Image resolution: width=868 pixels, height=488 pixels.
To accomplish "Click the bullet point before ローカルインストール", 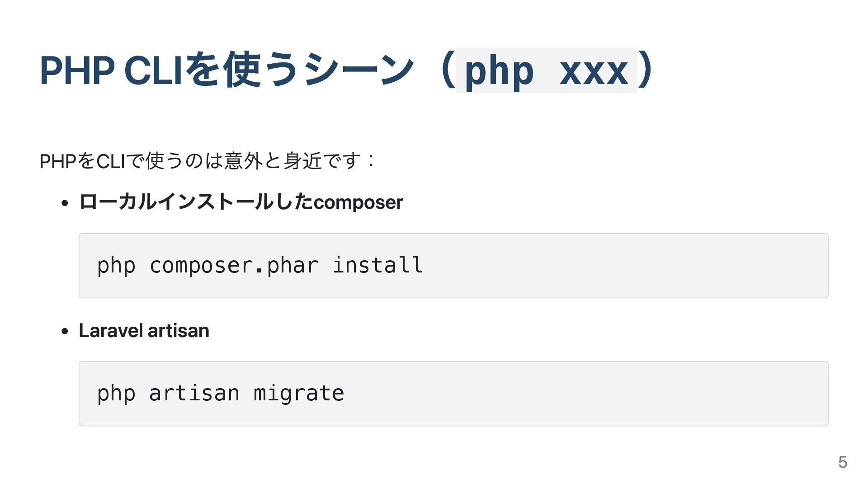I will [65, 203].
